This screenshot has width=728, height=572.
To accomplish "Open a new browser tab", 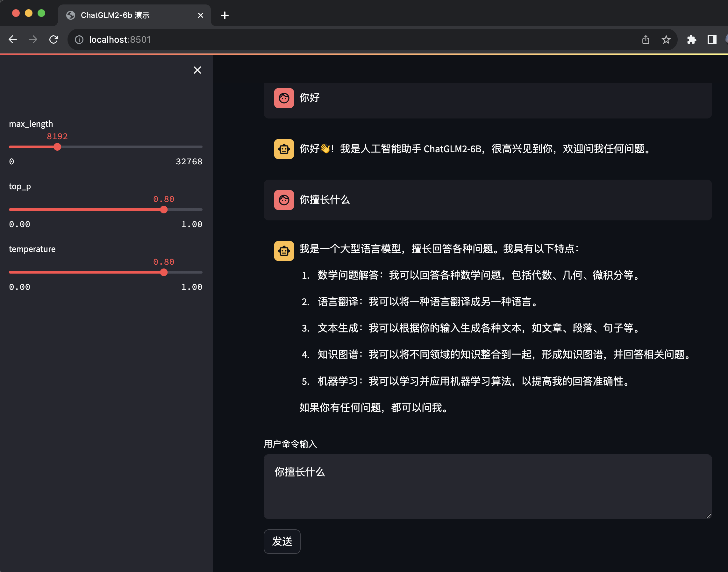I will (x=225, y=15).
